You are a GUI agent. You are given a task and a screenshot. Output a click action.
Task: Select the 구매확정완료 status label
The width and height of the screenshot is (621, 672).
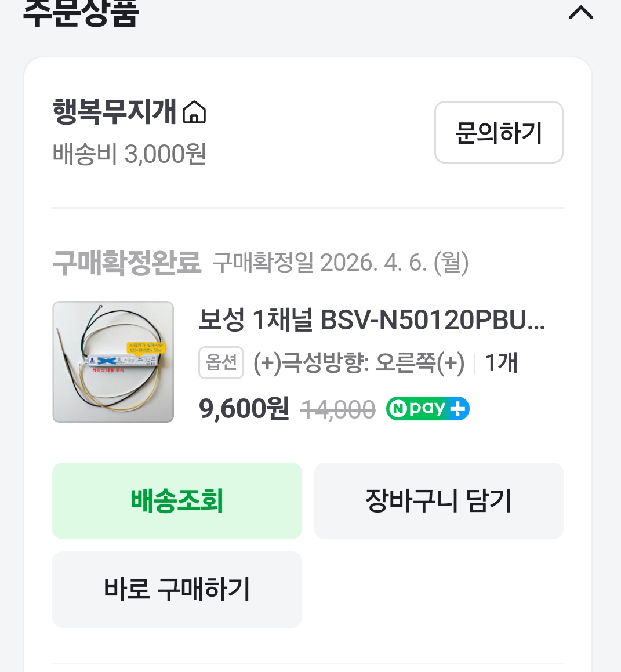[x=126, y=263]
